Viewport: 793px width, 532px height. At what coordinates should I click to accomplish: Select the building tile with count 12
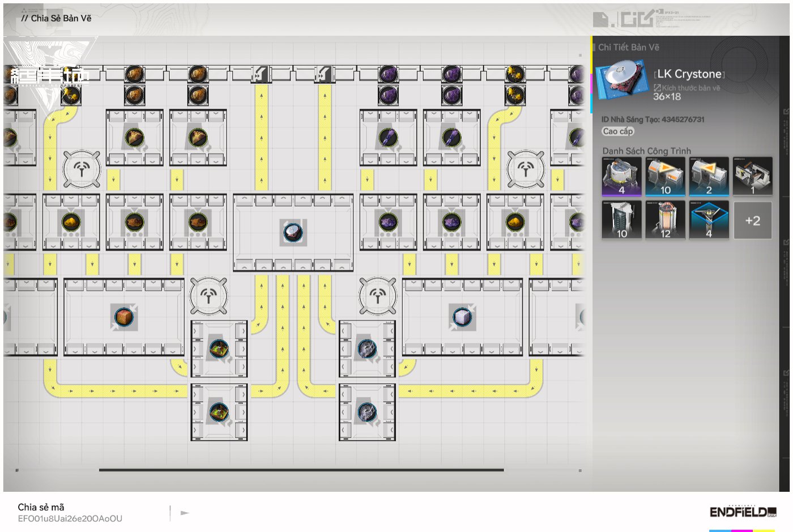point(665,220)
